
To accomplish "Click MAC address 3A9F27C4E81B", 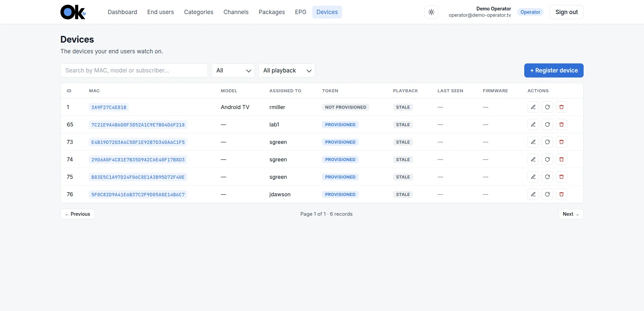I will [109, 107].
